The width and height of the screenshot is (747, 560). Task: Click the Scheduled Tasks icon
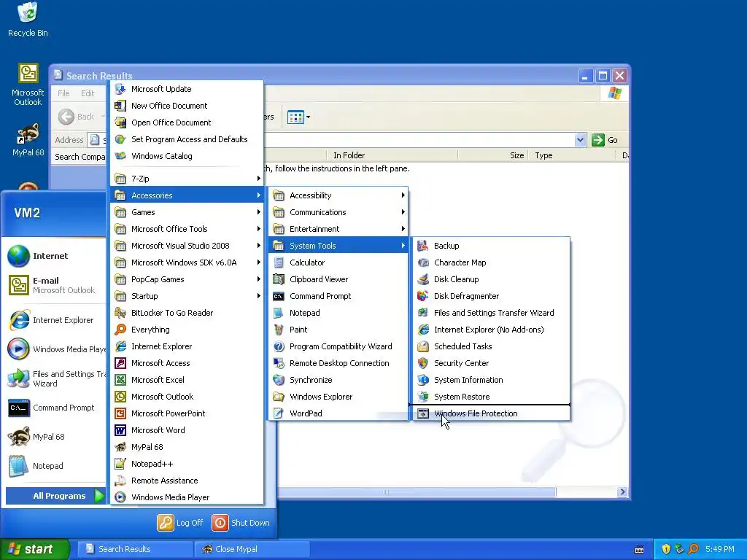point(423,346)
